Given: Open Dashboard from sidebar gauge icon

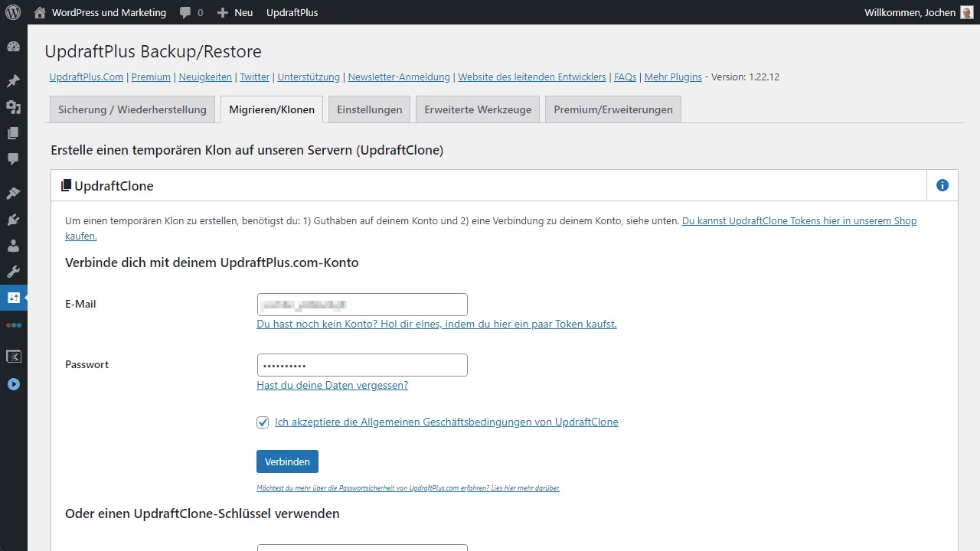Looking at the screenshot, I should point(13,47).
